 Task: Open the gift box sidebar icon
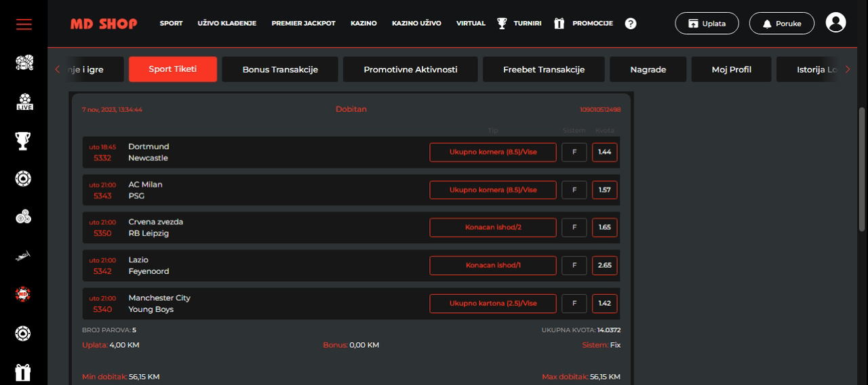point(24,372)
